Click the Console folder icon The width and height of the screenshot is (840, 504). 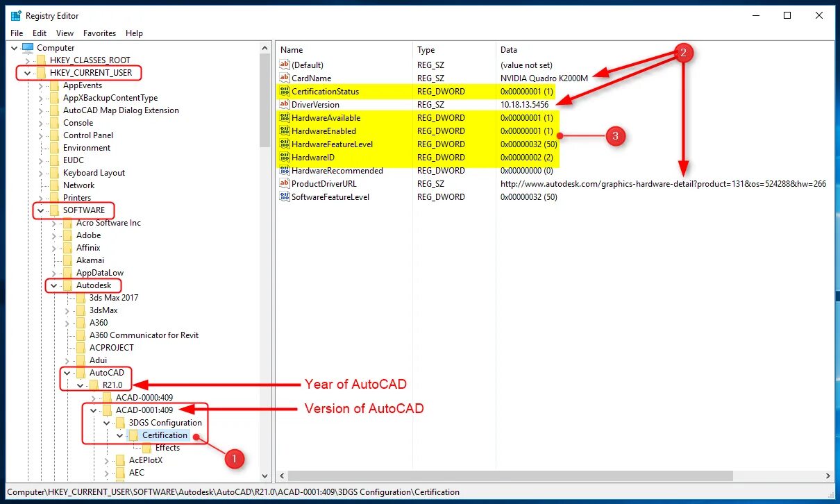tap(55, 123)
